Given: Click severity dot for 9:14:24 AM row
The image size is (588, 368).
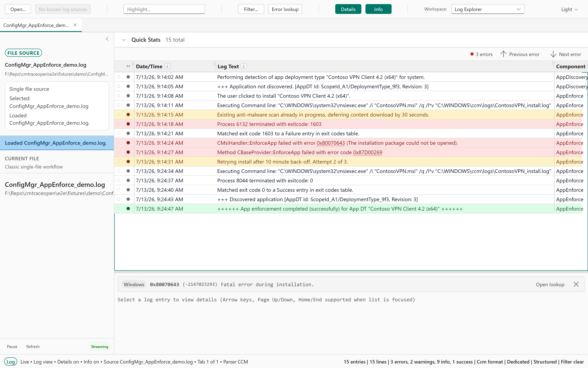Looking at the screenshot, I should pyautogui.click(x=128, y=143).
